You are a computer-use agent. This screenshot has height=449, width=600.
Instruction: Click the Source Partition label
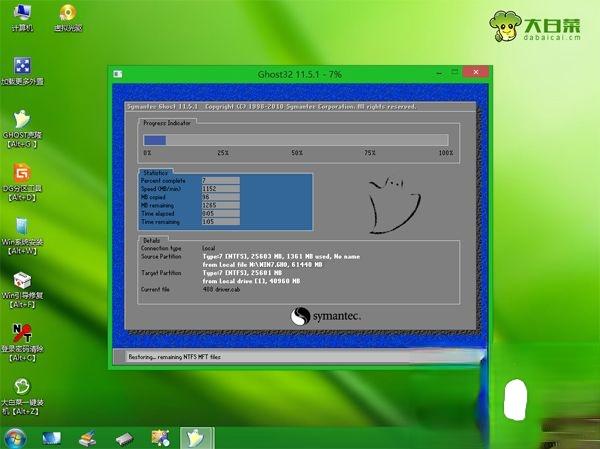[161, 256]
